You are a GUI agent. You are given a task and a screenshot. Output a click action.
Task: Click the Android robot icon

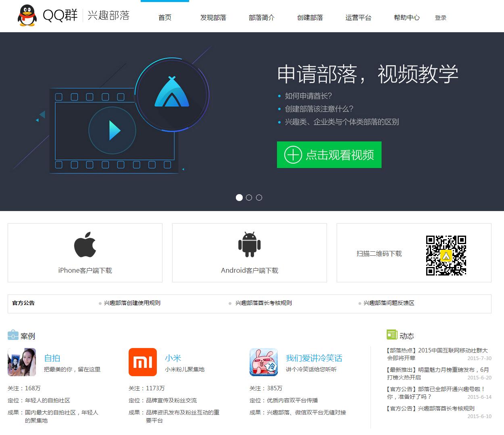tap(250, 244)
